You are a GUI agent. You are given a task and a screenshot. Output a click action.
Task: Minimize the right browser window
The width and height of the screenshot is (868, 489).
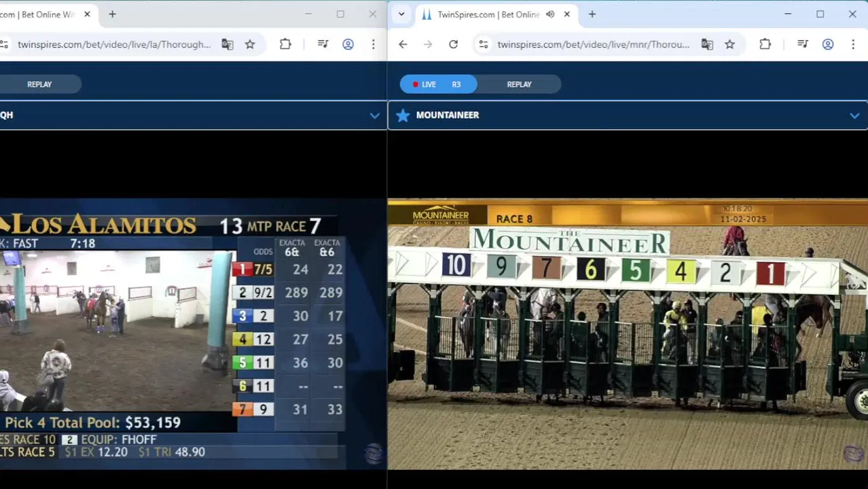point(788,14)
